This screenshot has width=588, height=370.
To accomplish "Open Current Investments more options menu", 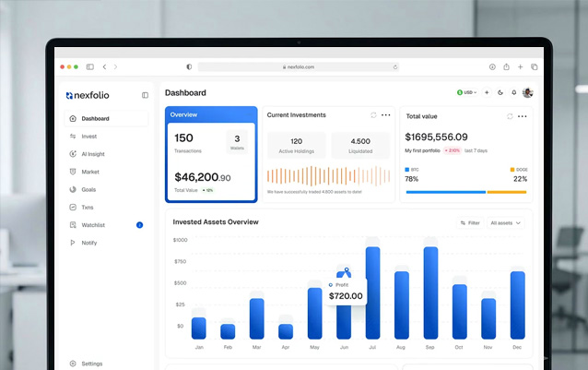I will [386, 114].
